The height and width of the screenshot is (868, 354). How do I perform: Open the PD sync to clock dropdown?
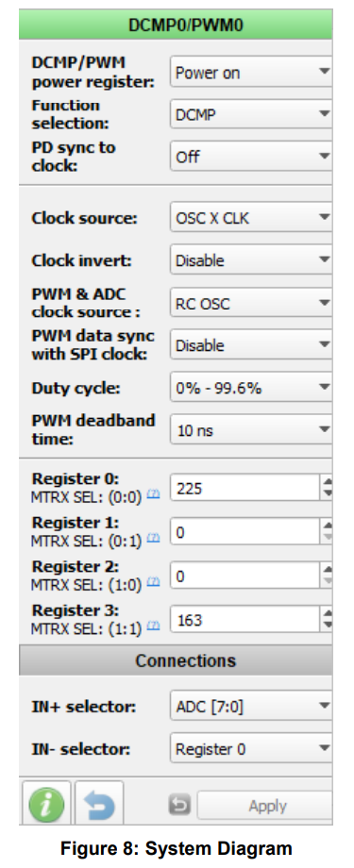251,158
